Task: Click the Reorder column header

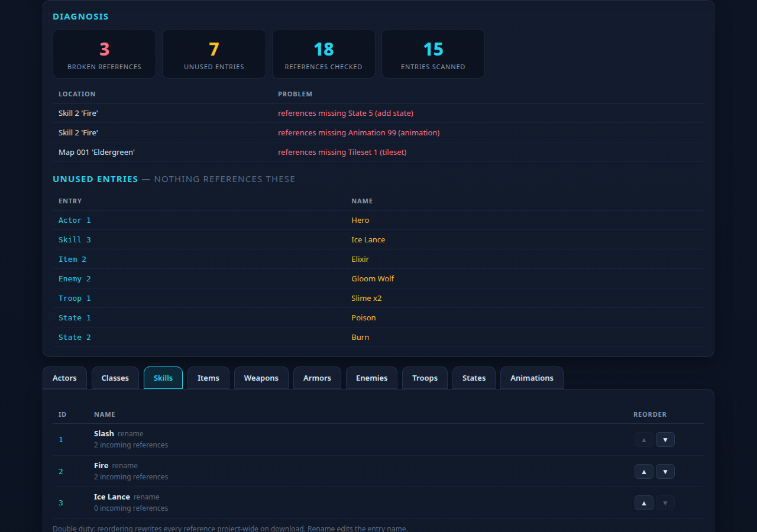Action: pyautogui.click(x=650, y=415)
